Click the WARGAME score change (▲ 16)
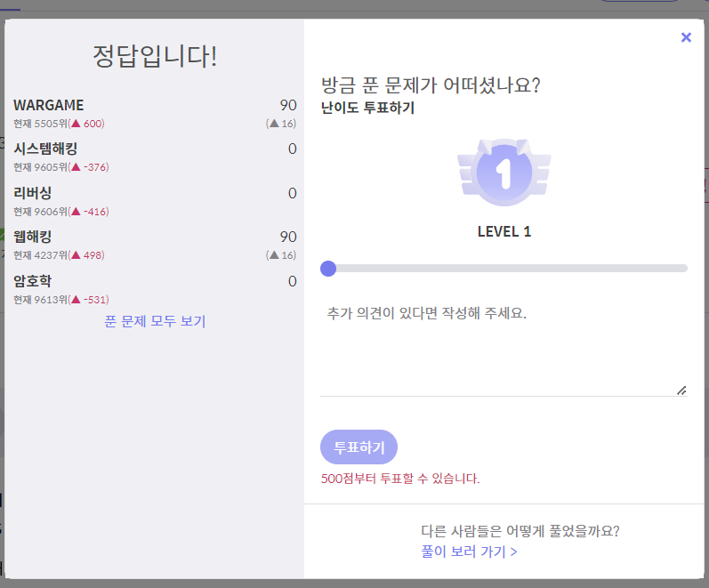Screen dimensions: 709x588 (x=281, y=124)
